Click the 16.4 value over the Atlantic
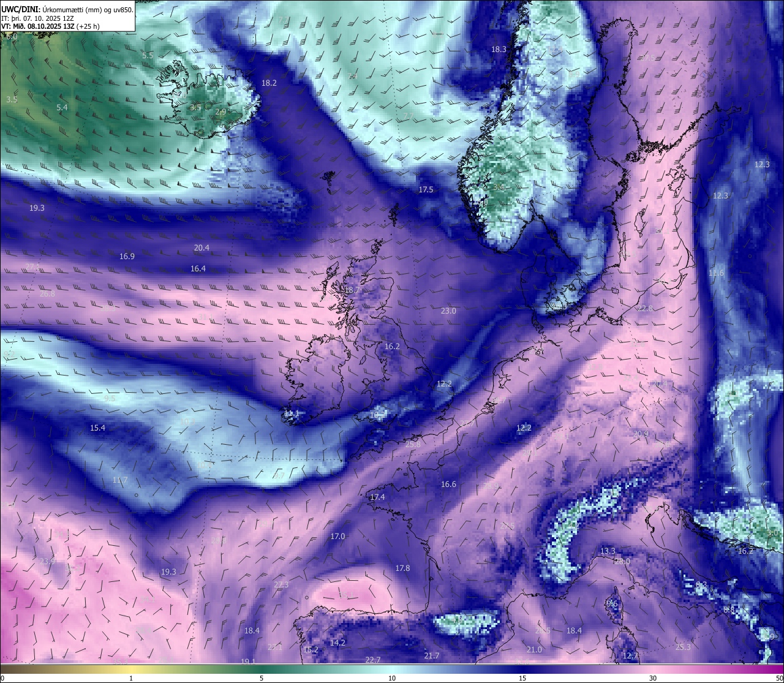Image resolution: width=784 pixels, height=683 pixels. click(x=198, y=269)
